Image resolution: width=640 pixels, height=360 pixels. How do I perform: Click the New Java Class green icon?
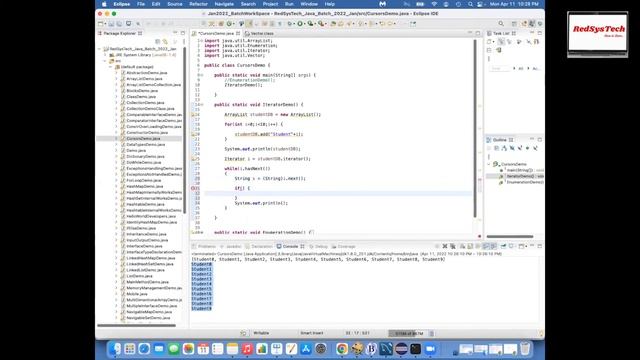tap(229, 24)
